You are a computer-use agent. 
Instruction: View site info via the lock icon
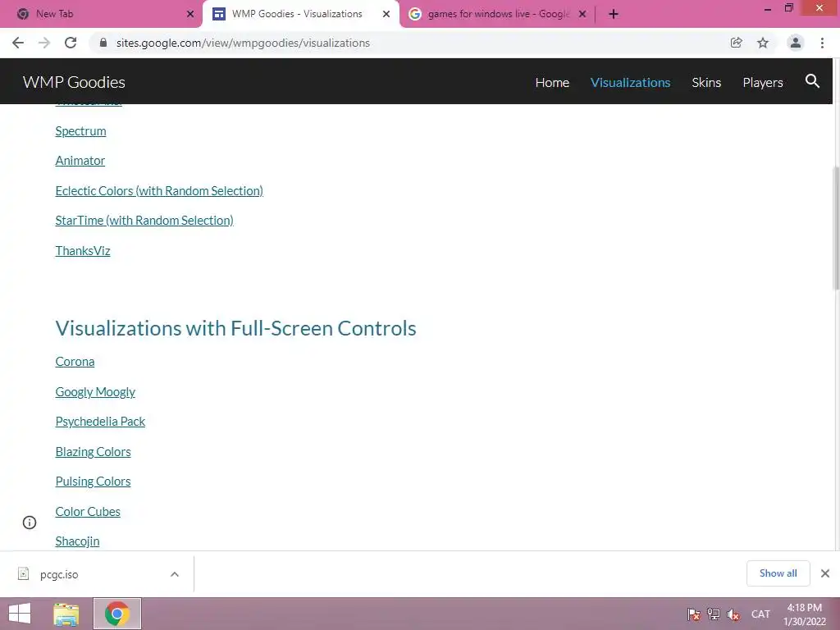pyautogui.click(x=103, y=43)
